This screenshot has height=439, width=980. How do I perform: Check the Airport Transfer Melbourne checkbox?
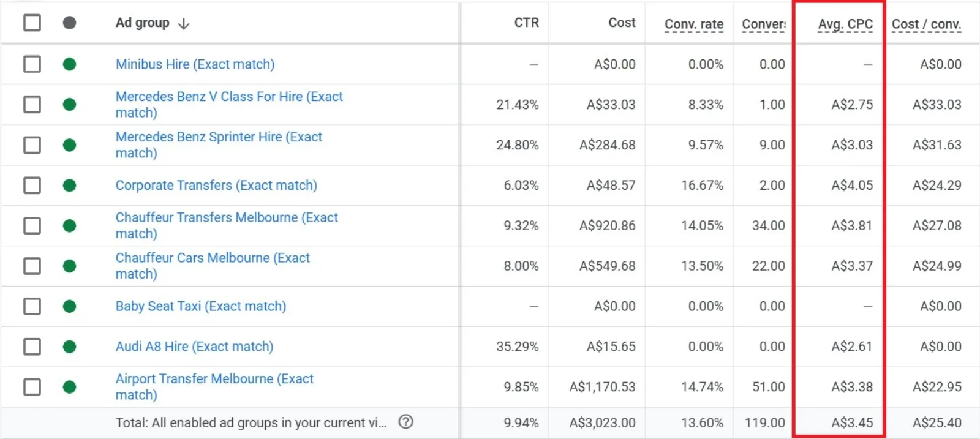click(32, 387)
